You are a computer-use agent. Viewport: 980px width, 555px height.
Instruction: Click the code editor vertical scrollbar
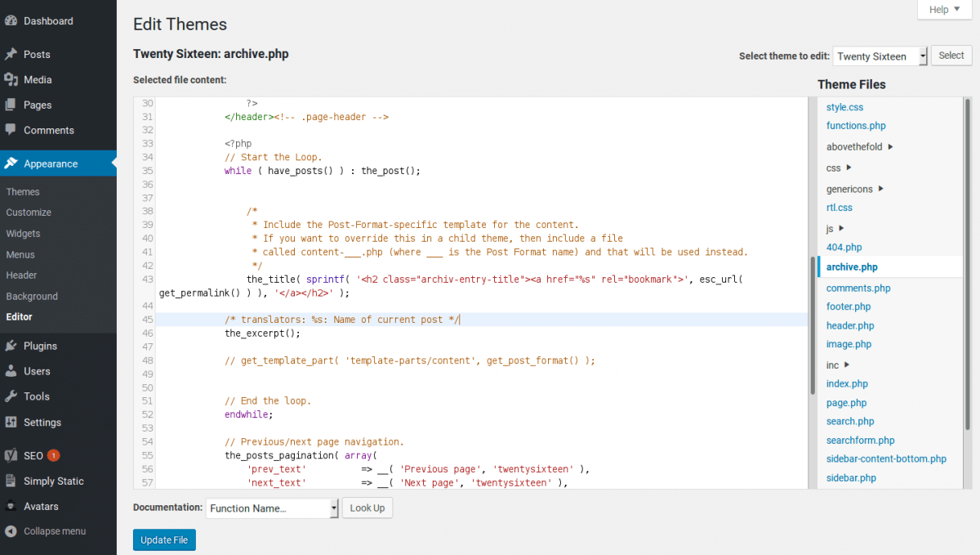pyautogui.click(x=813, y=326)
